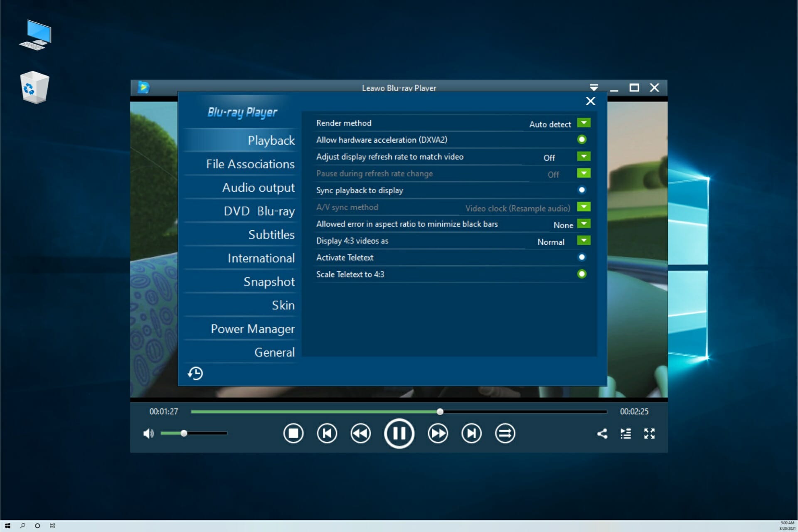Select the Snapshot settings tab
The width and height of the screenshot is (798, 532).
[x=268, y=281]
